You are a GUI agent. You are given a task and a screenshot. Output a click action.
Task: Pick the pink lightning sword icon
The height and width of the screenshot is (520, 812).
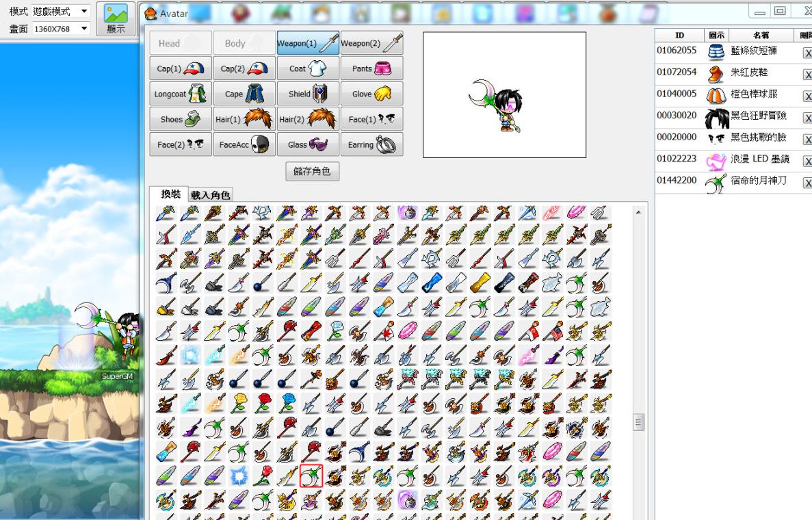pyautogui.click(x=529, y=355)
